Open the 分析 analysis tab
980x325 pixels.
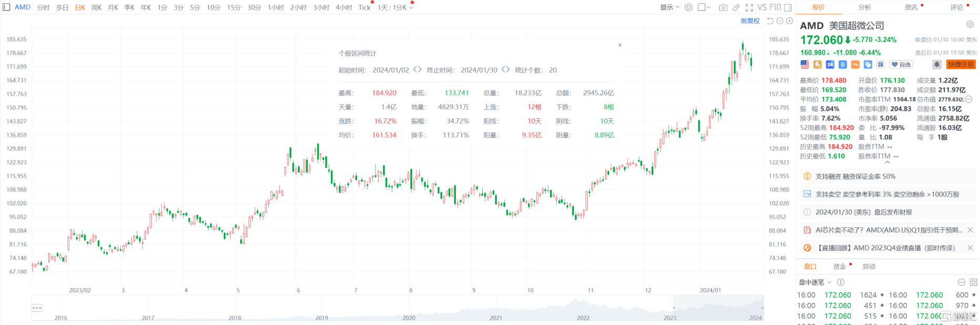[x=864, y=7]
